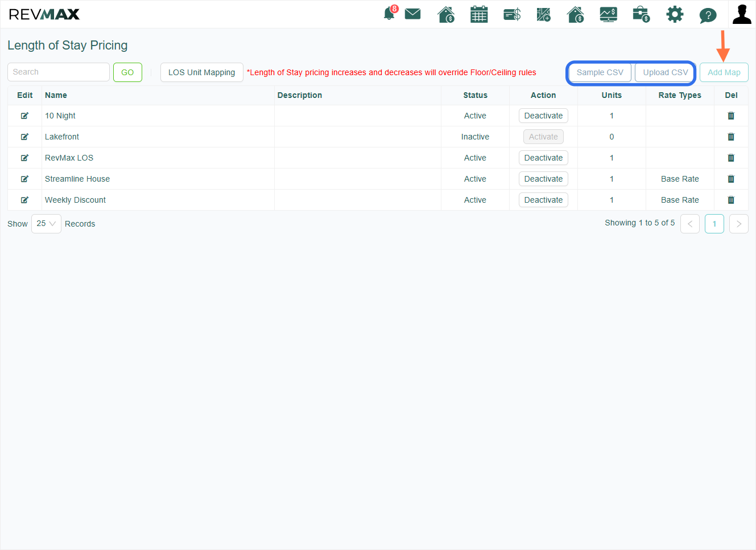Click the GO search button
The image size is (756, 550).
[127, 72]
